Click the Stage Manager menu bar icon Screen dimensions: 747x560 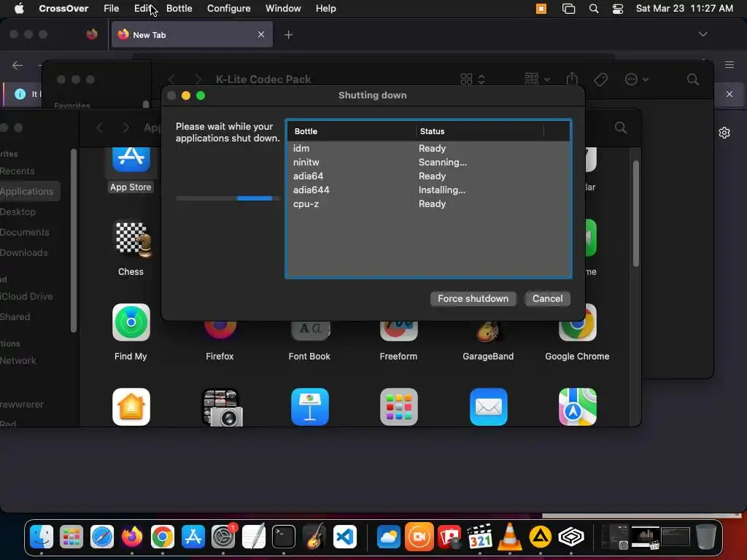(x=568, y=9)
